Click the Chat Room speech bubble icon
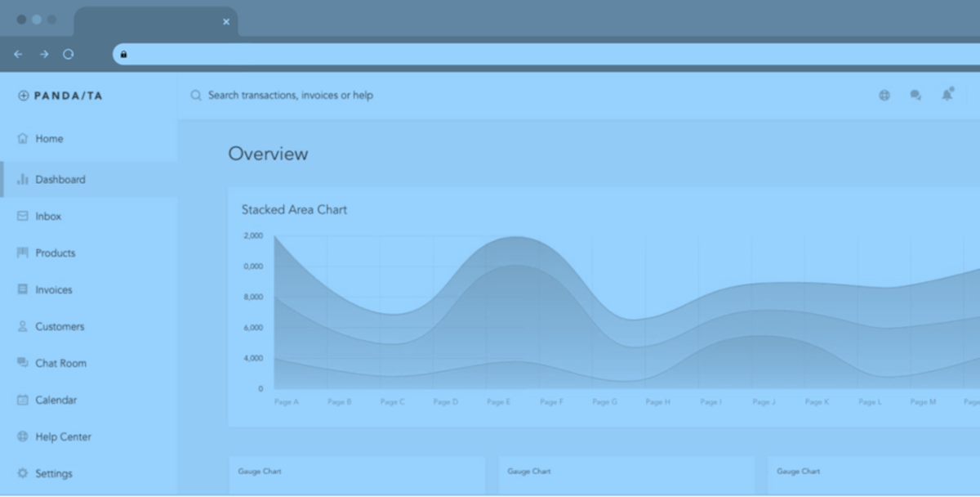The width and height of the screenshot is (980, 497). pyautogui.click(x=23, y=363)
